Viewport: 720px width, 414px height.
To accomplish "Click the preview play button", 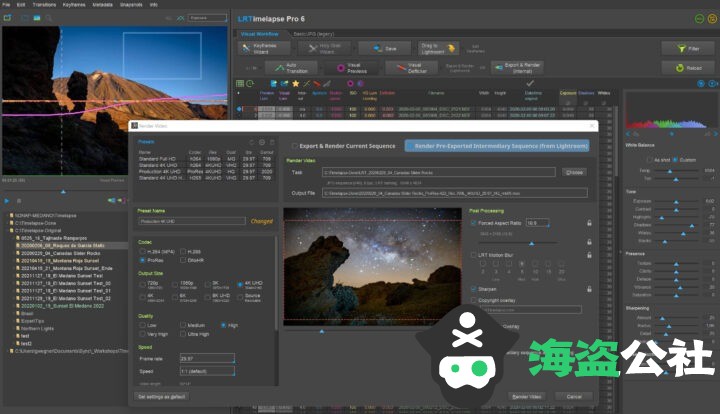I will (6, 201).
